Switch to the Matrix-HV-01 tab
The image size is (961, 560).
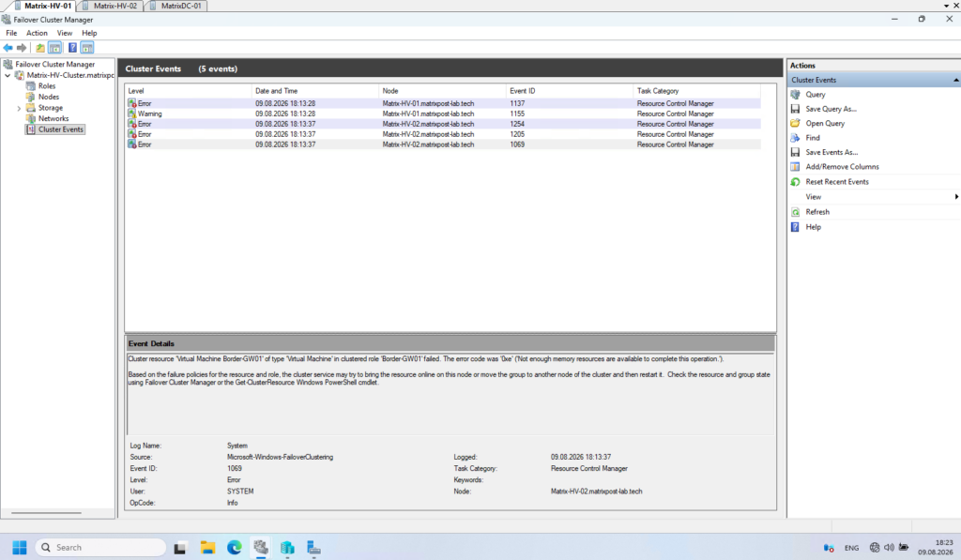pos(47,6)
